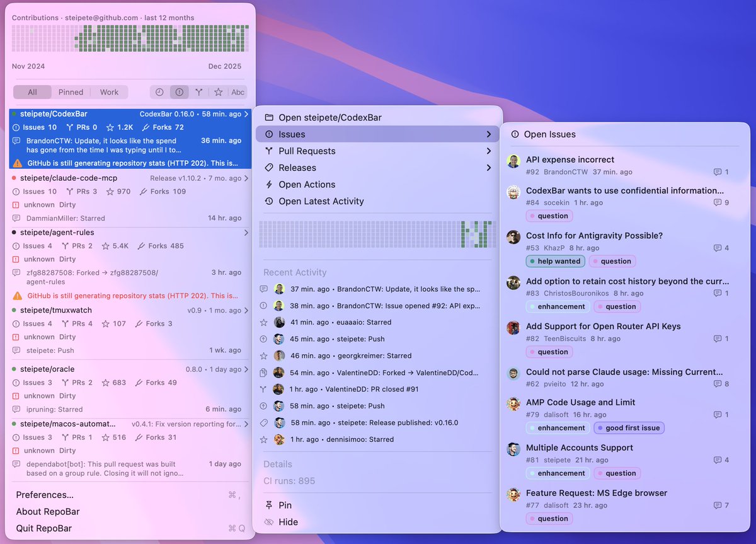756x544 pixels.
Task: Click KhazP avatar on issue #53
Action: 513,238
